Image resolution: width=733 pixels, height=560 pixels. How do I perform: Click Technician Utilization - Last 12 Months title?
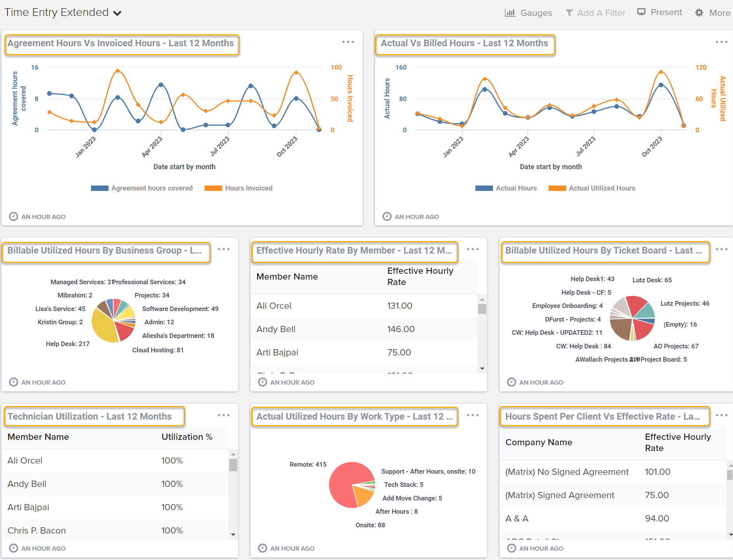click(x=89, y=416)
